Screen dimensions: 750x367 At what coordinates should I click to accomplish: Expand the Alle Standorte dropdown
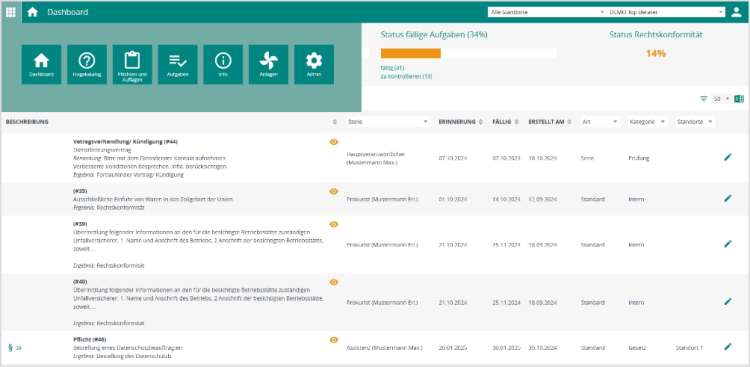[547, 12]
